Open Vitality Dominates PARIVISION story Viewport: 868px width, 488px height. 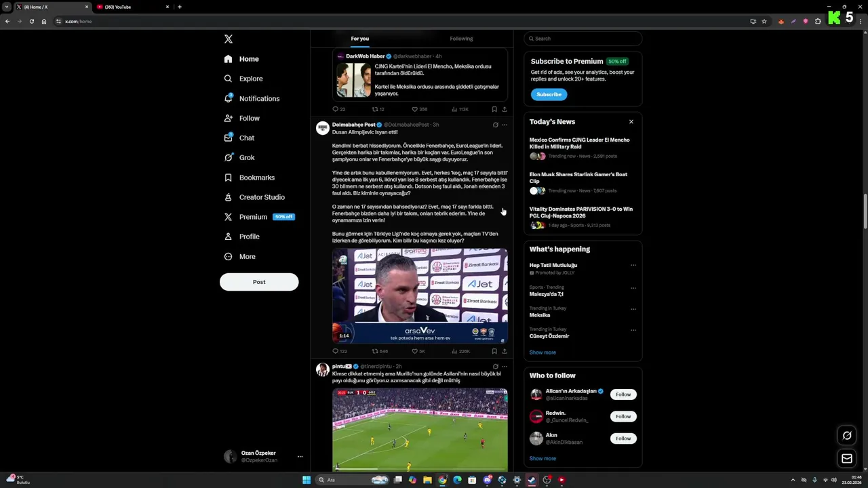coord(583,218)
